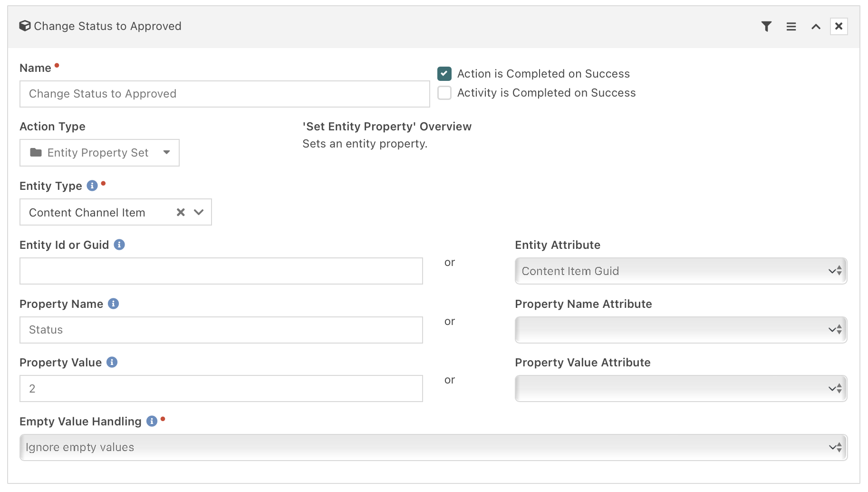Image resolution: width=868 pixels, height=492 pixels.
Task: Click the Property Name Attribute label
Action: (x=583, y=304)
